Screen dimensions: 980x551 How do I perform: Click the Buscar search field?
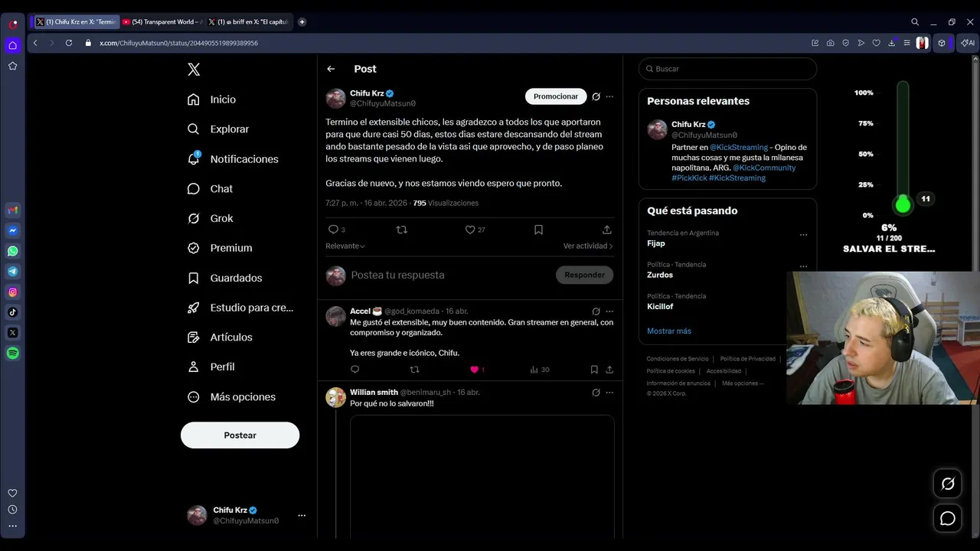pos(727,69)
